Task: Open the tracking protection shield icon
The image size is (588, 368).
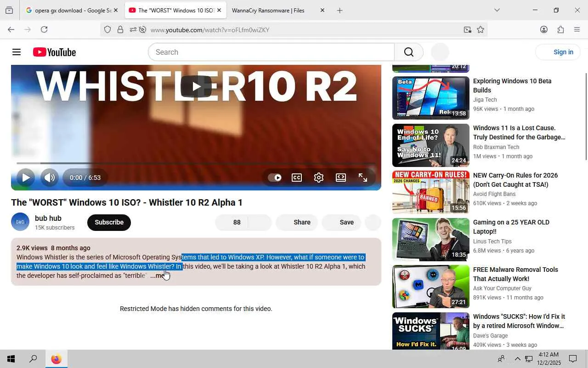Action: pos(107,29)
